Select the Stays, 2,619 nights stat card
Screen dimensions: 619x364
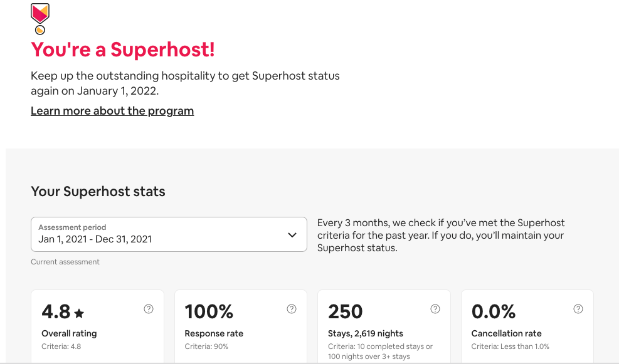pos(383,326)
